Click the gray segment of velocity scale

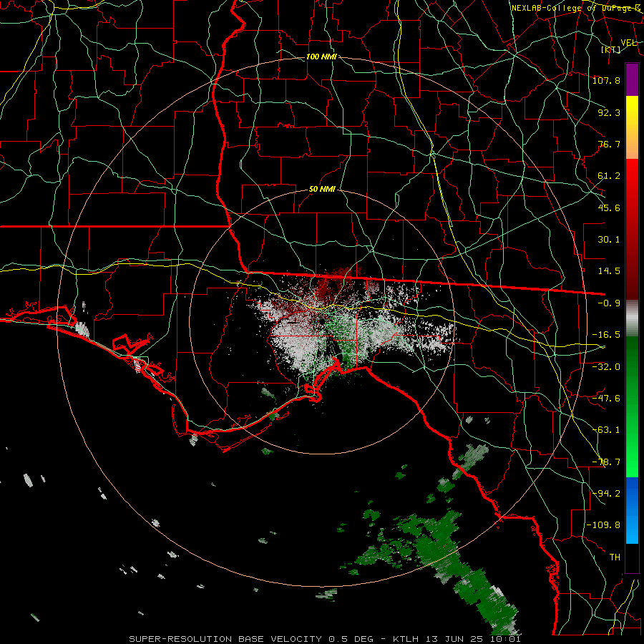(x=632, y=318)
